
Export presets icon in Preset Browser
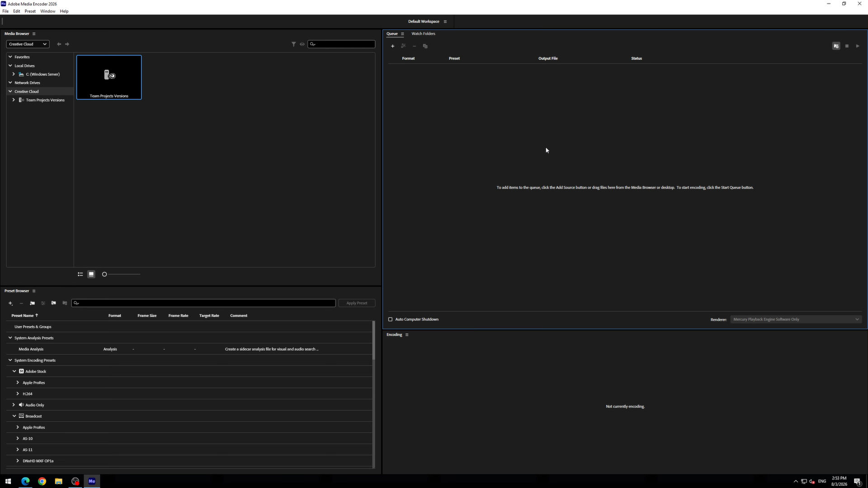(x=65, y=303)
